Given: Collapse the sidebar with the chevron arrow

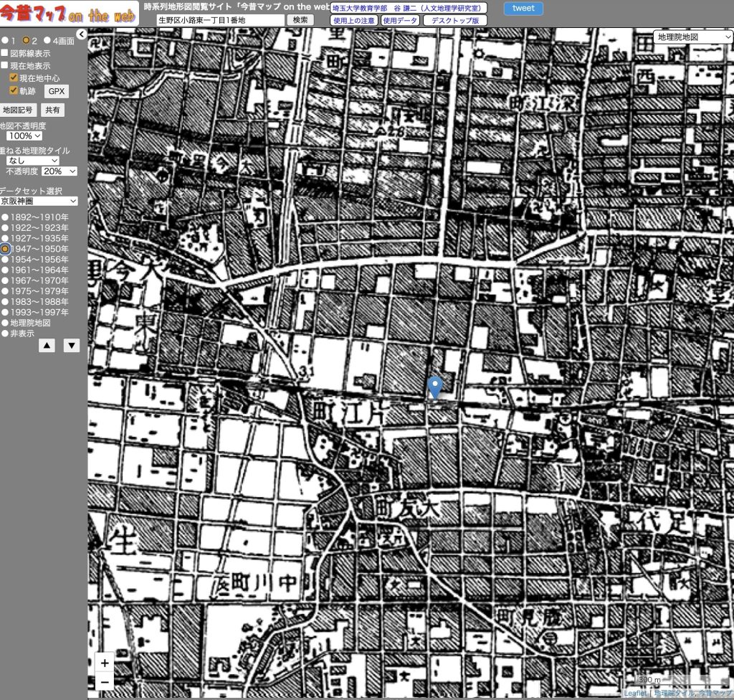Looking at the screenshot, I should 81,34.
